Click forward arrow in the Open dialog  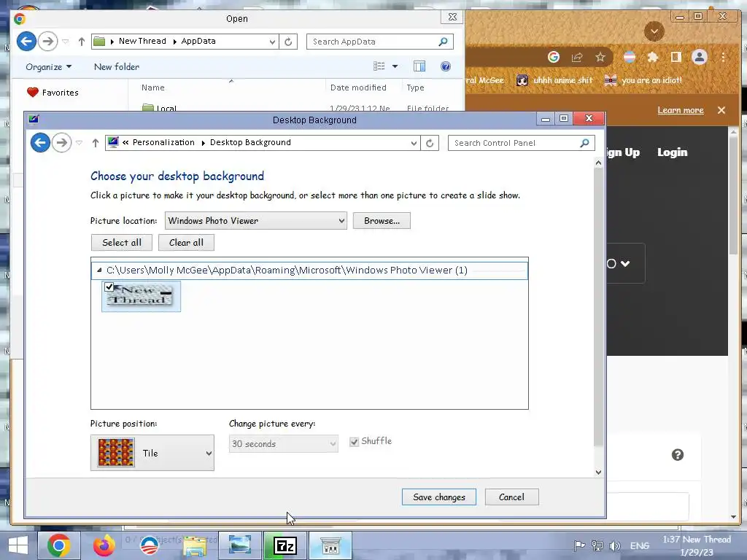pos(47,41)
